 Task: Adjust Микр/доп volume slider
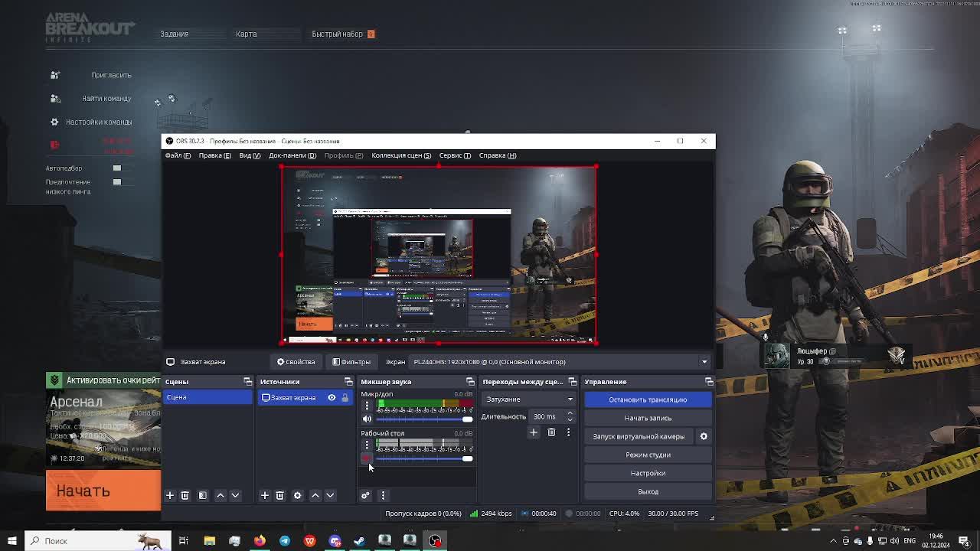424,419
